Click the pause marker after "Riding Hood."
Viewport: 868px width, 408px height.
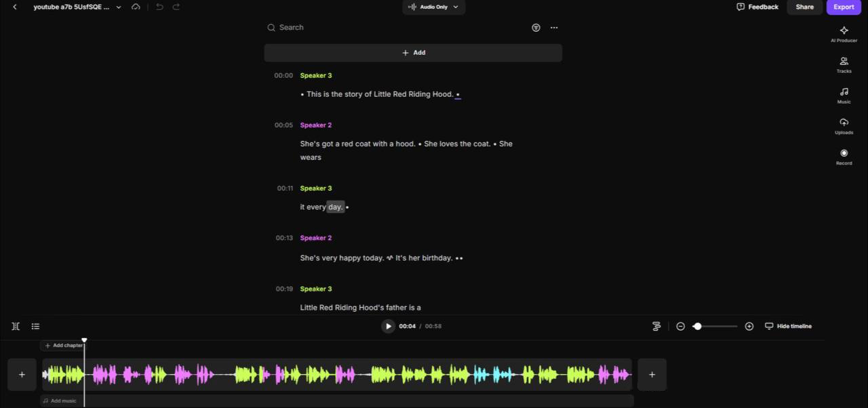point(458,95)
